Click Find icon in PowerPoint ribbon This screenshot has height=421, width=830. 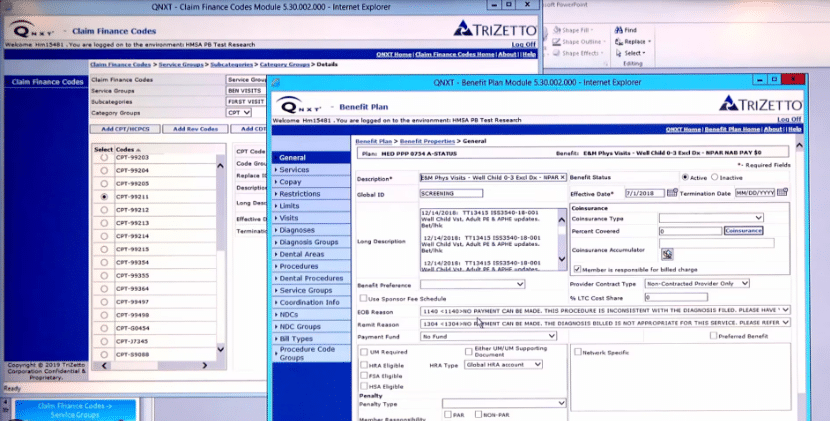tap(618, 30)
